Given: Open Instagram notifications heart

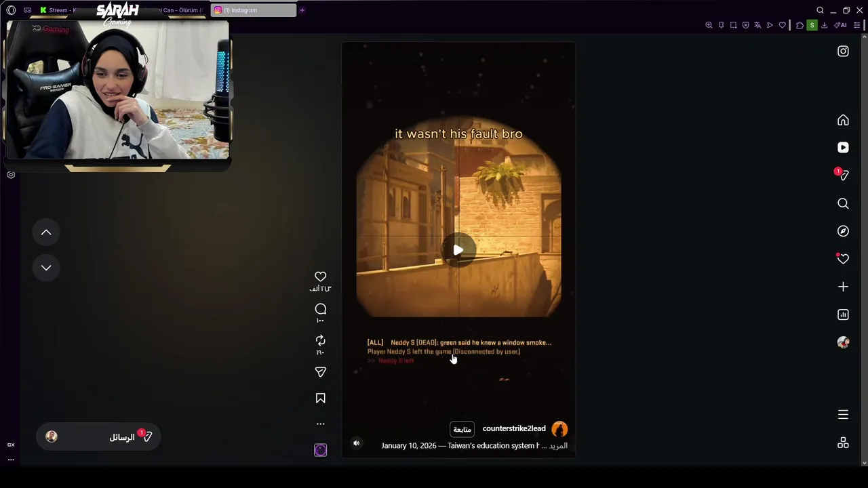Looking at the screenshot, I should point(843,259).
